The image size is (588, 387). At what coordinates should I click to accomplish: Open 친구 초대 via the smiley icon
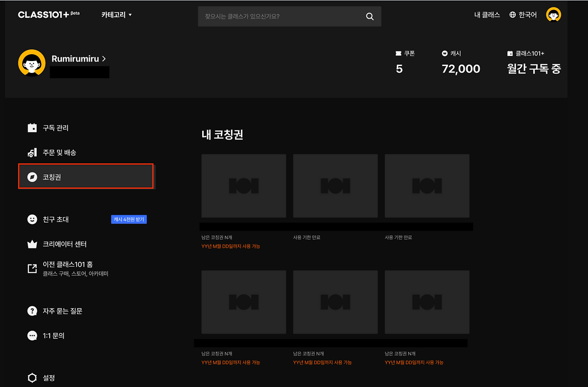click(32, 219)
